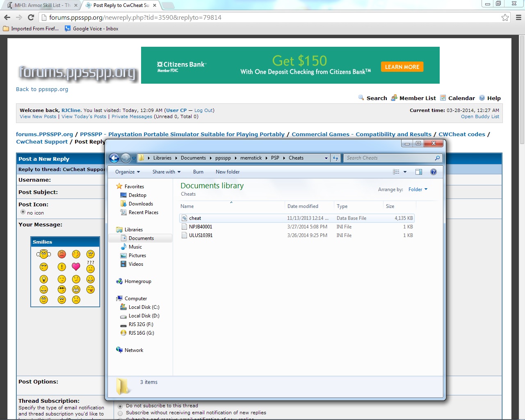Click the Search Cheats input box
The height and width of the screenshot is (420, 525).
389,158
